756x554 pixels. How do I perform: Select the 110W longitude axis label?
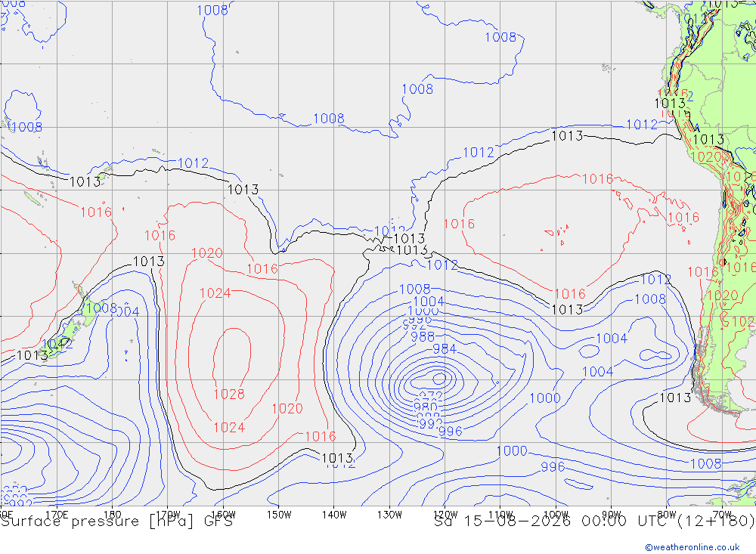[500, 515]
